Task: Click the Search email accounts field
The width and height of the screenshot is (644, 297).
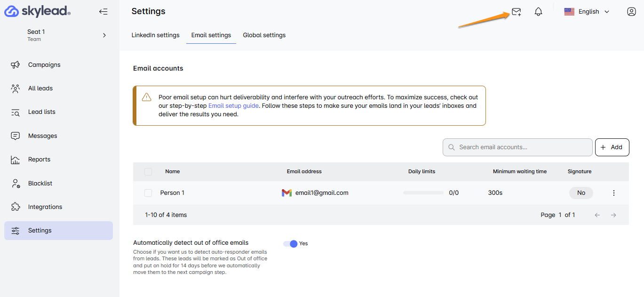Action: tap(517, 147)
